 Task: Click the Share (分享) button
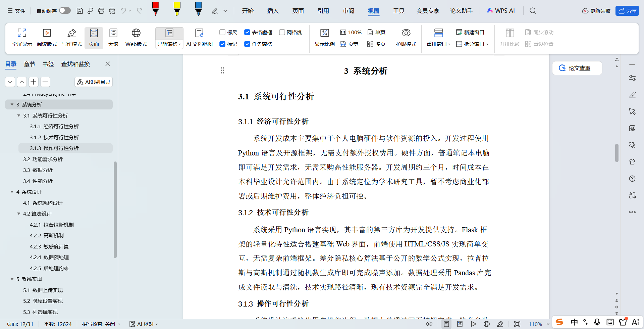point(627,11)
